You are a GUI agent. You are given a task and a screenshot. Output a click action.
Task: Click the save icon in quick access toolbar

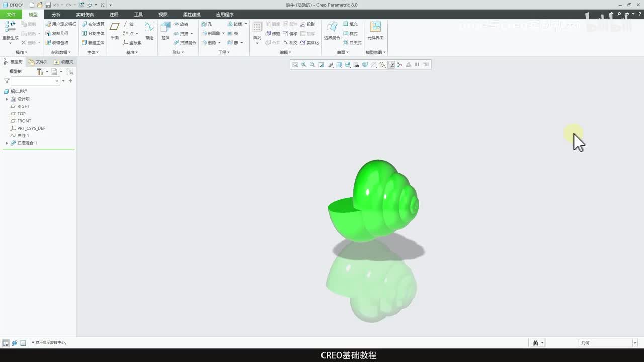(x=48, y=5)
